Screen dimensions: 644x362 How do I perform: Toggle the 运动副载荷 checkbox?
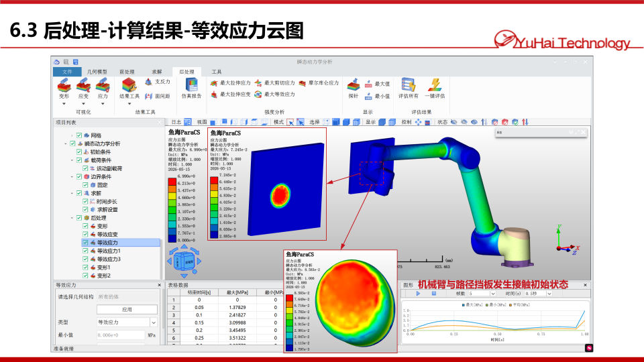[x=85, y=168]
